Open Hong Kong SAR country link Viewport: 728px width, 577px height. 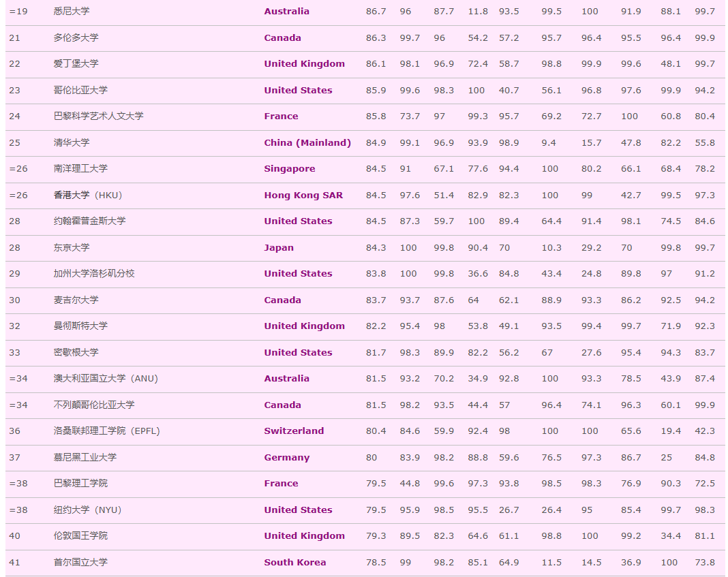[303, 196]
